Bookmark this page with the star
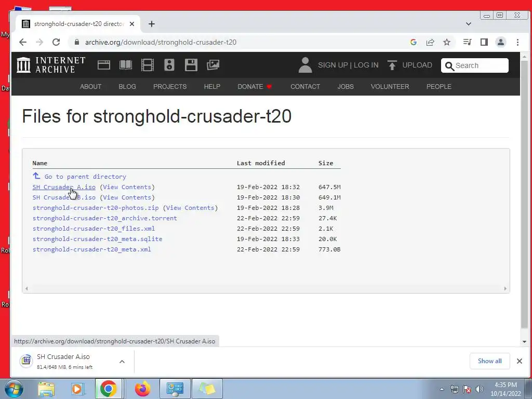 click(x=447, y=42)
